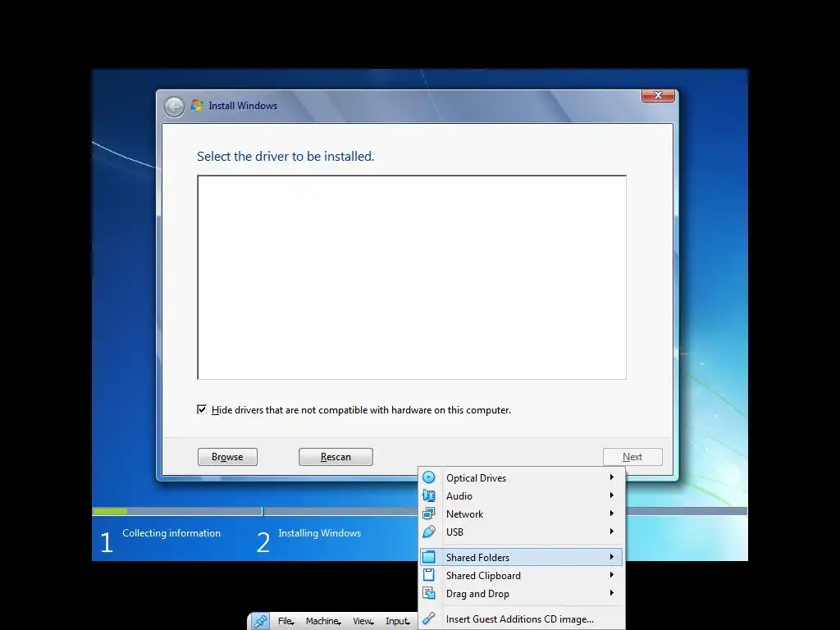Select Drag and Drop menu entry
The height and width of the screenshot is (630, 840).
point(521,594)
